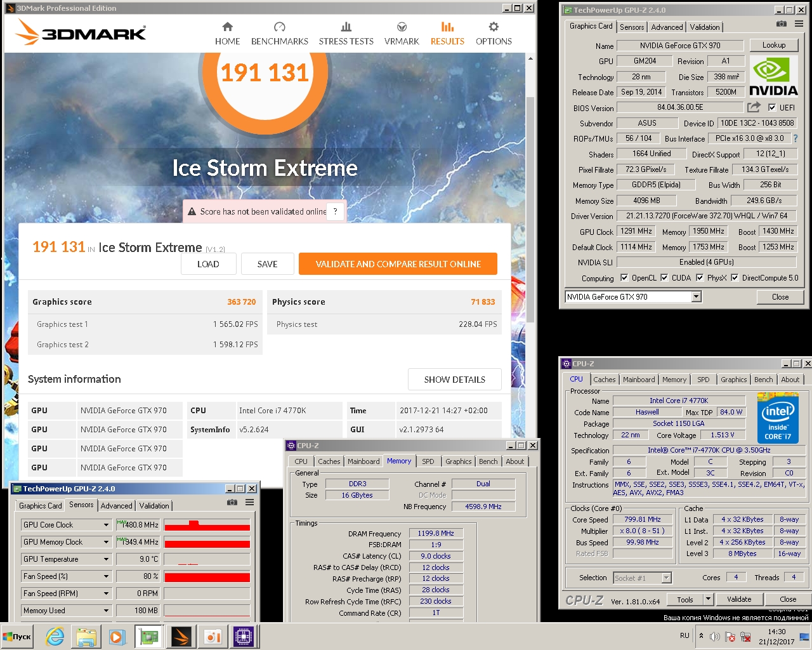812x650 pixels.
Task: Click camera icon in GPU-Z Sensors window
Action: pyautogui.click(x=232, y=502)
